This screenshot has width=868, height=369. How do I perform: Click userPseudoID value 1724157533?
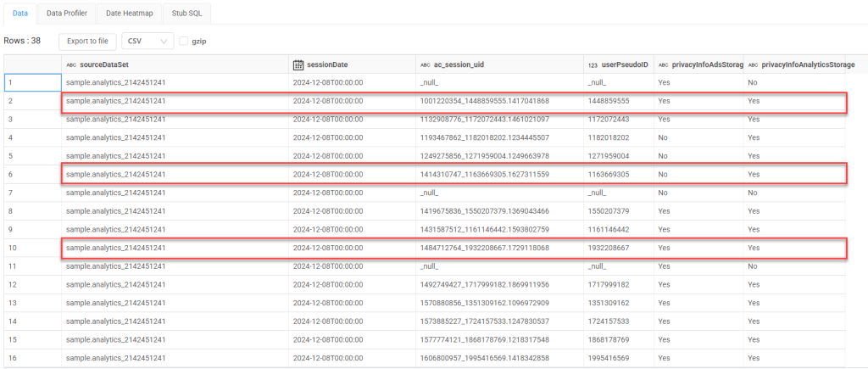(x=609, y=321)
